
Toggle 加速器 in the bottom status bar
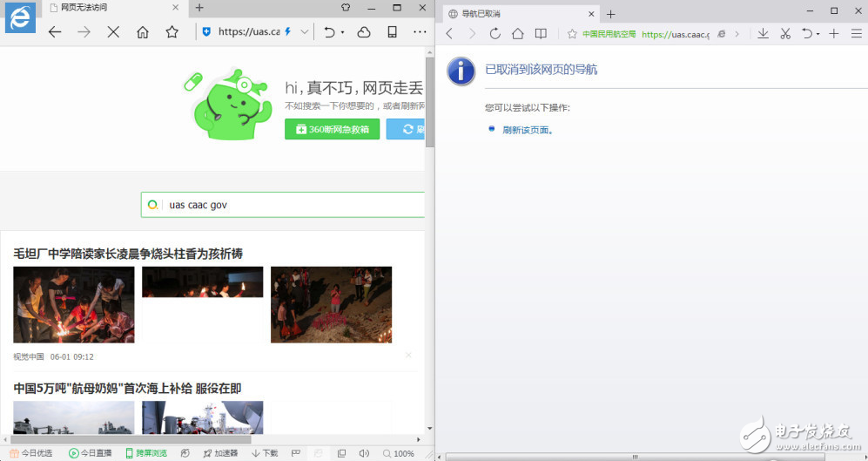220,453
